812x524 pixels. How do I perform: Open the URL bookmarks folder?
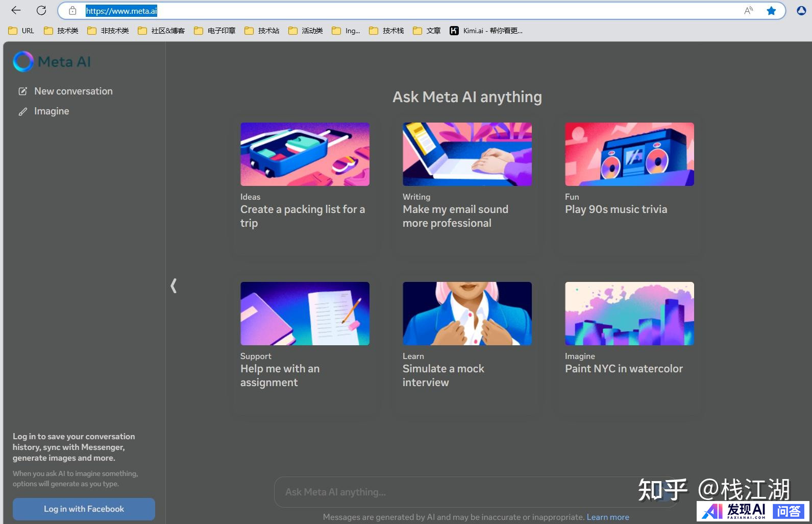tap(21, 31)
